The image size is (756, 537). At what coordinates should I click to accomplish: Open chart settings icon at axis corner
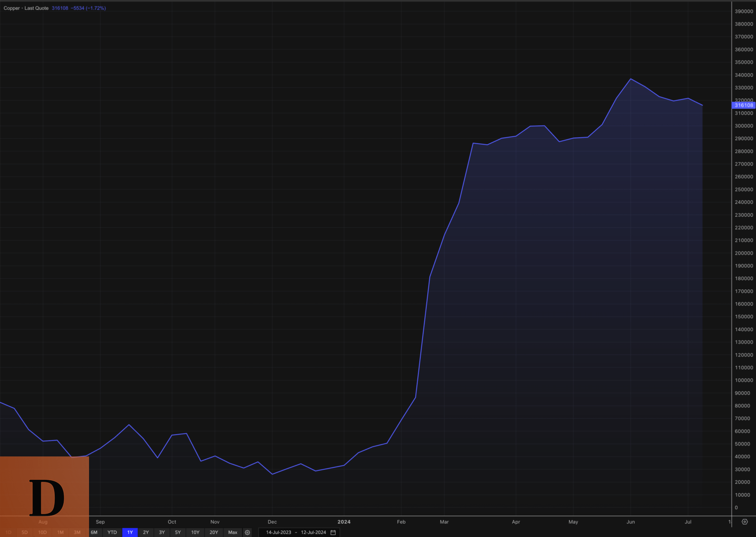coord(745,522)
